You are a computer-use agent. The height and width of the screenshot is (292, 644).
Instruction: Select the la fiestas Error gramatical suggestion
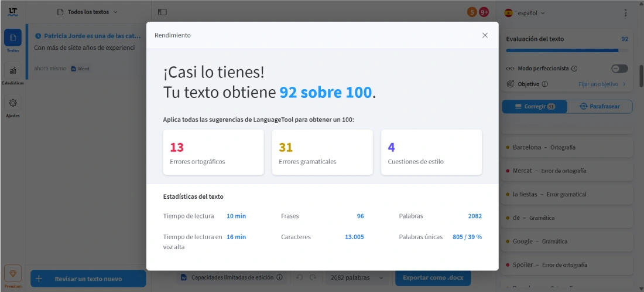point(567,194)
